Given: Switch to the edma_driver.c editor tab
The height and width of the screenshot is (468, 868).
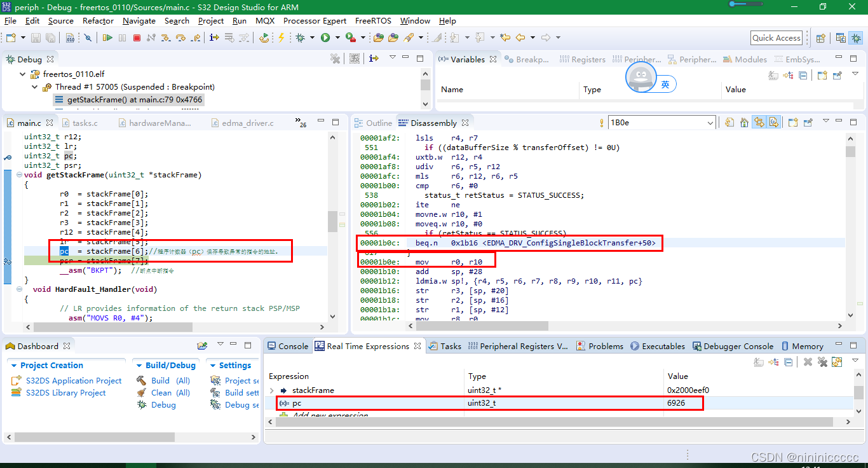Looking at the screenshot, I should [x=242, y=123].
